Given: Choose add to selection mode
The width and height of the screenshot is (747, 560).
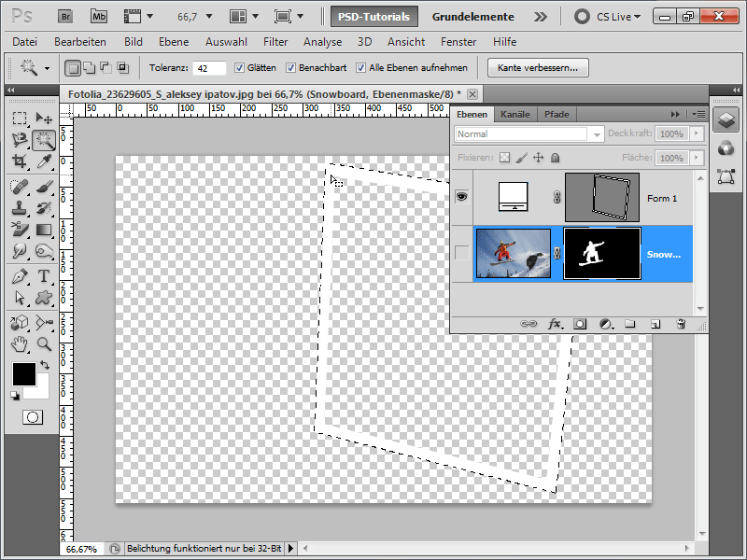Looking at the screenshot, I should coord(89,68).
